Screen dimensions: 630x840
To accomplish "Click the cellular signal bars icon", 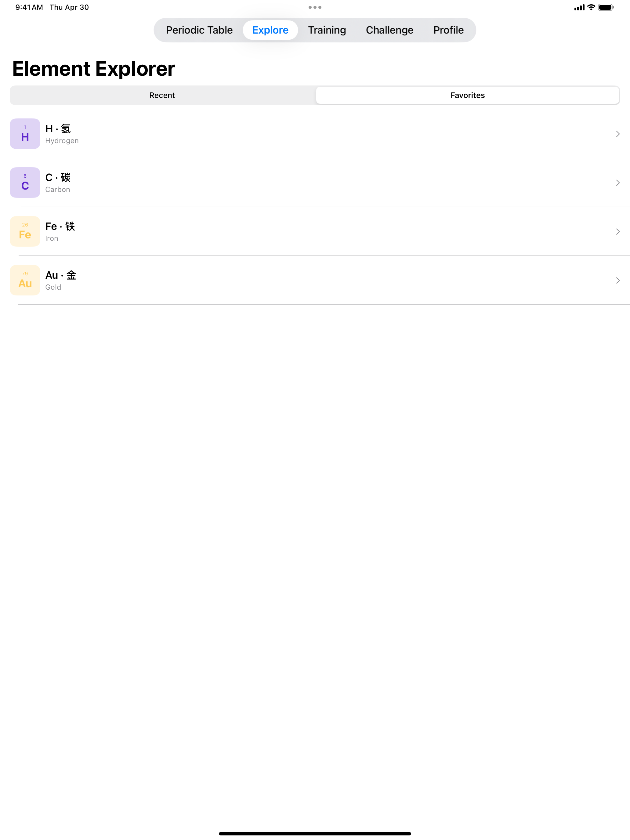I will click(x=579, y=7).
